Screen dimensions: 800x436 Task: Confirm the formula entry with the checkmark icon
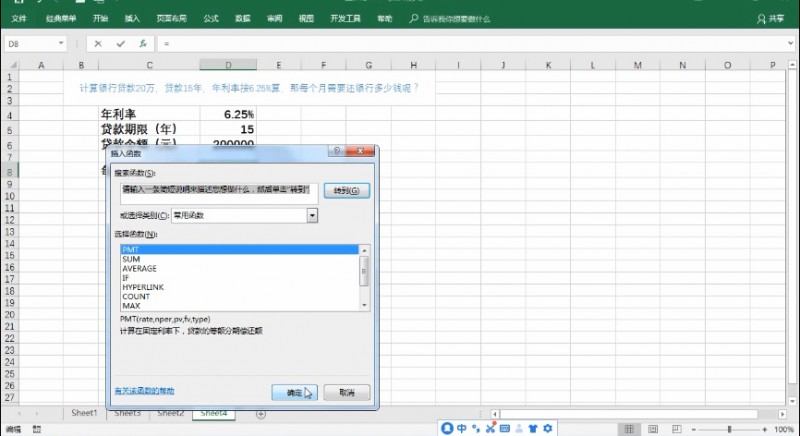point(120,44)
